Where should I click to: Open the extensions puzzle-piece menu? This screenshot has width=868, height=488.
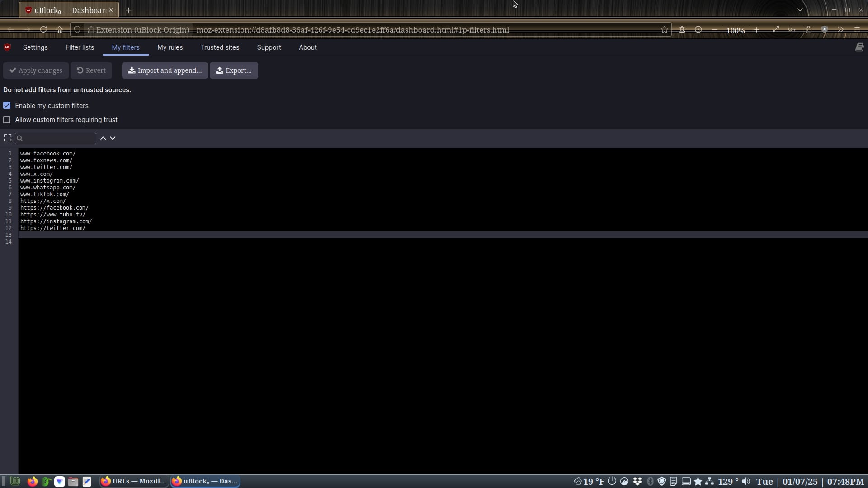point(808,30)
